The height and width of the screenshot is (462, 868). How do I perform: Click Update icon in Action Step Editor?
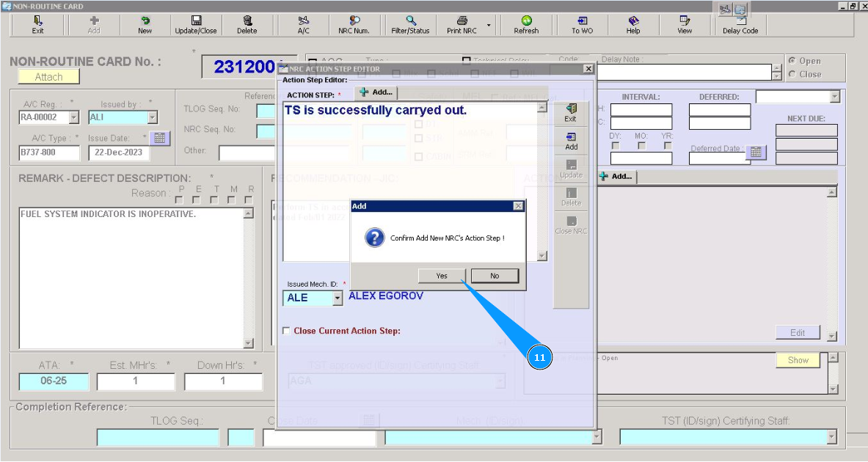(572, 165)
